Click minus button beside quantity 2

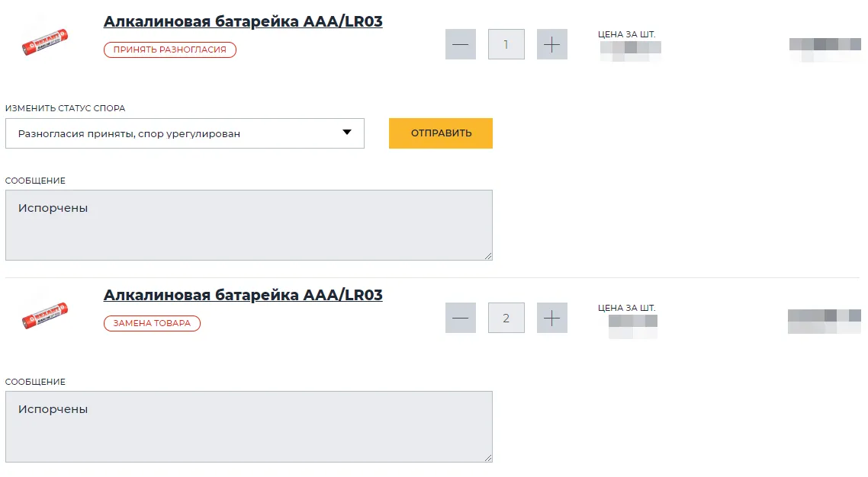click(x=461, y=318)
